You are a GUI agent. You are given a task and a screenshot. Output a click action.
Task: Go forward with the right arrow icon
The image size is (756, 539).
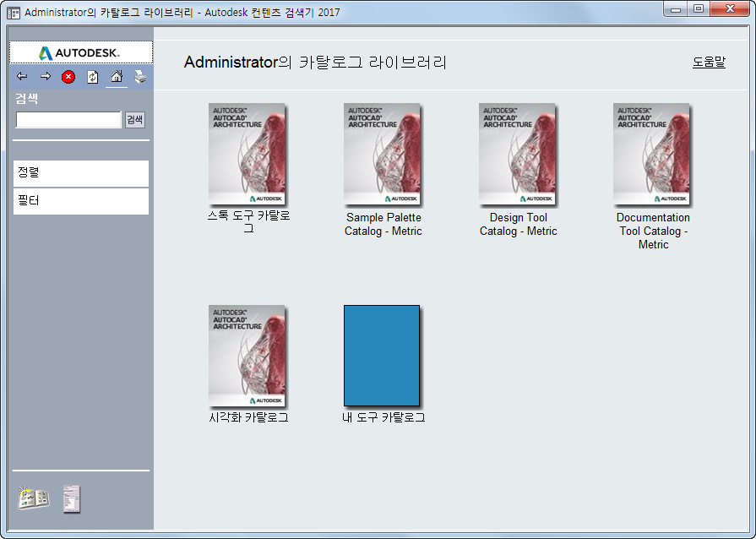(46, 77)
